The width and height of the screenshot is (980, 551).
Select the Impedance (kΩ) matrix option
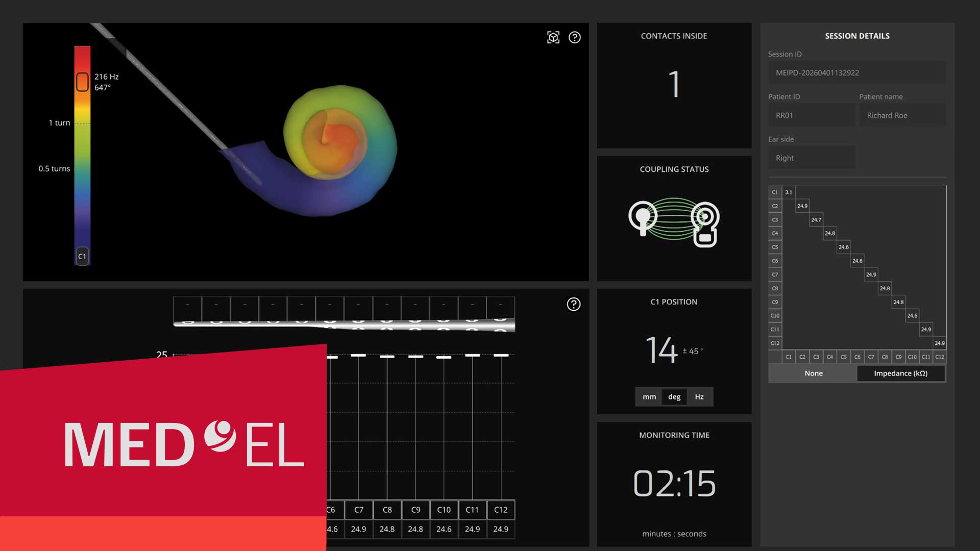(x=901, y=373)
